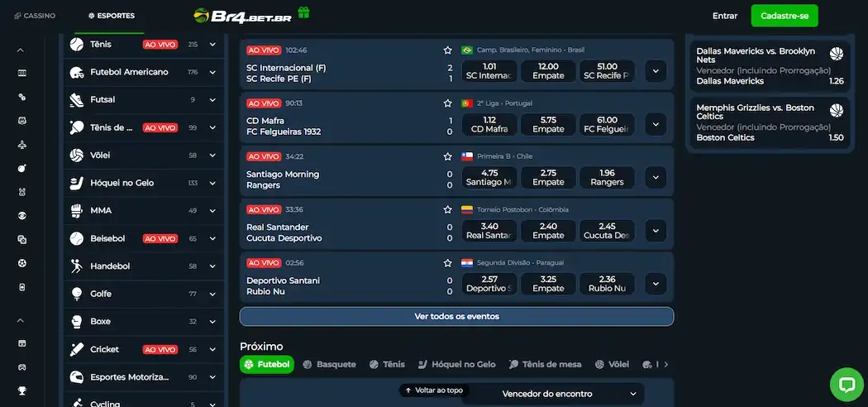Favorite the Santiago Morning match star
This screenshot has height=407, width=868.
(448, 156)
